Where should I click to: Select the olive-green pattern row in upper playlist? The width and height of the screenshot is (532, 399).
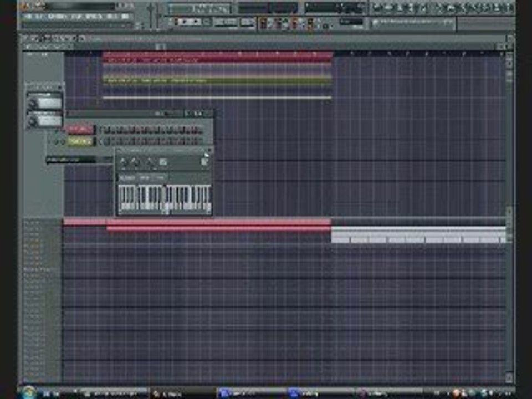click(217, 81)
